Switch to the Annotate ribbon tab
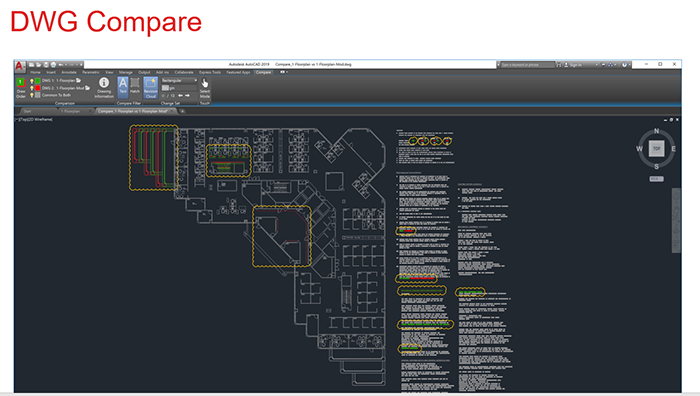 [69, 72]
